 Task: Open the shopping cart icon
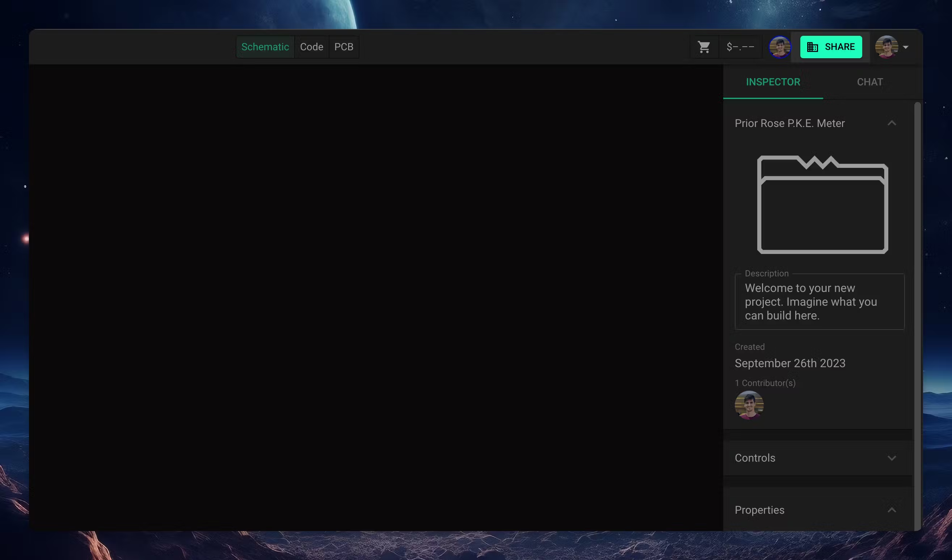click(x=704, y=47)
